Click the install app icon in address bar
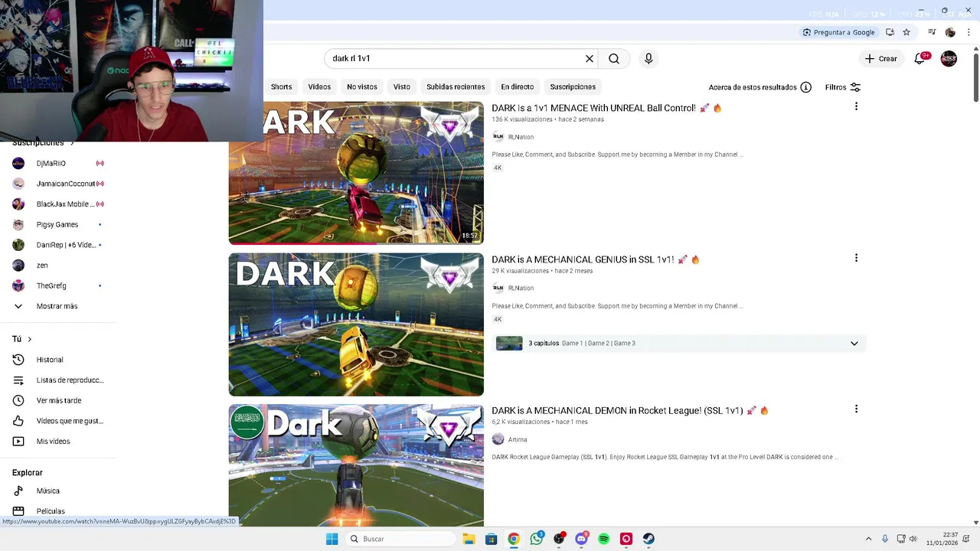 (890, 32)
